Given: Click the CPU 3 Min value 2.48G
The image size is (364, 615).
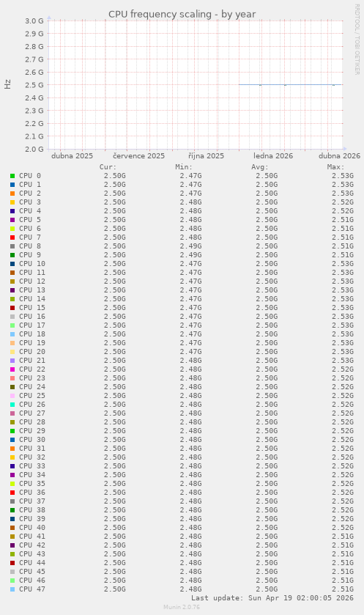Looking at the screenshot, I should 191,202.
